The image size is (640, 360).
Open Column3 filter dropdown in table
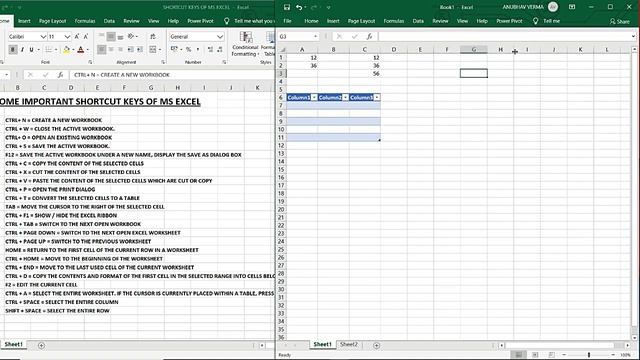point(377,98)
